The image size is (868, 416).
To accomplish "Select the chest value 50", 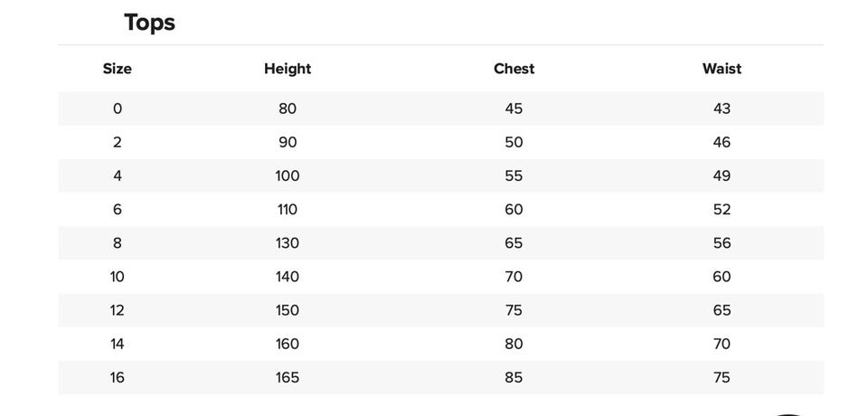I will coord(514,142).
